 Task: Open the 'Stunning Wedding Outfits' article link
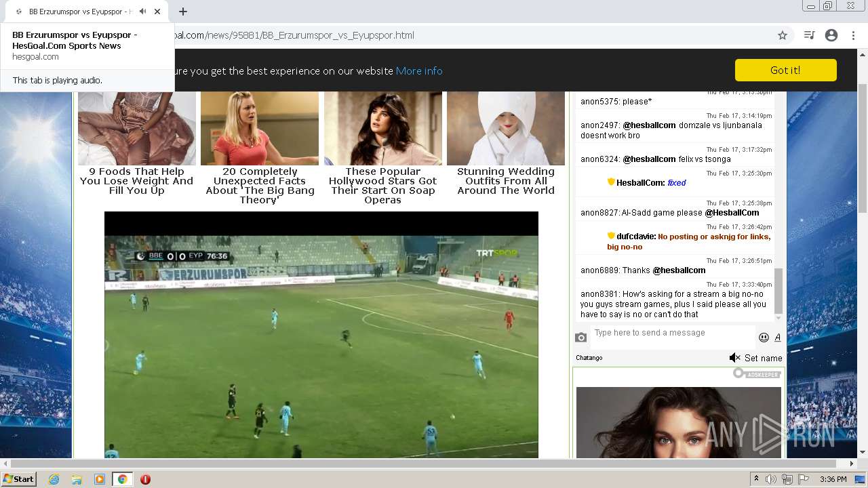click(x=506, y=181)
